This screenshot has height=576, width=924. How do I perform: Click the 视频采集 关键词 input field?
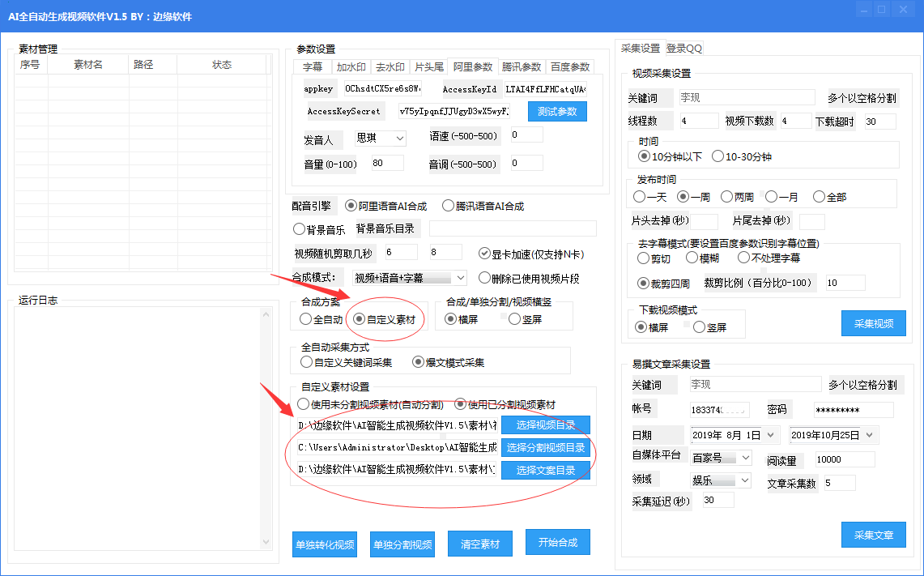click(x=747, y=97)
